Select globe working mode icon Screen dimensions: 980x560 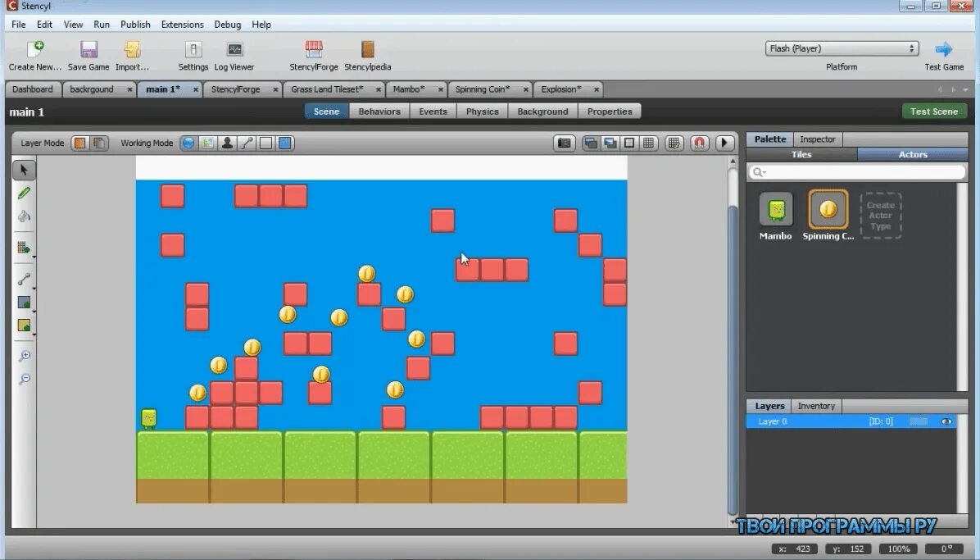pos(188,143)
